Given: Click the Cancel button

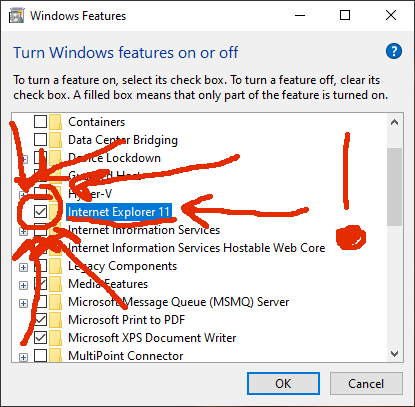Looking at the screenshot, I should 366,384.
